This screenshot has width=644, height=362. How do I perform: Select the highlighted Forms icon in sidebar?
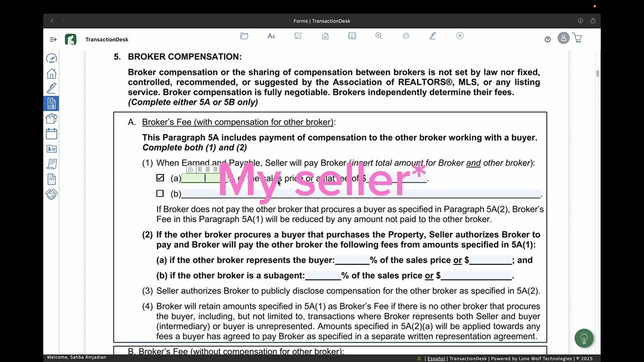[x=51, y=104]
